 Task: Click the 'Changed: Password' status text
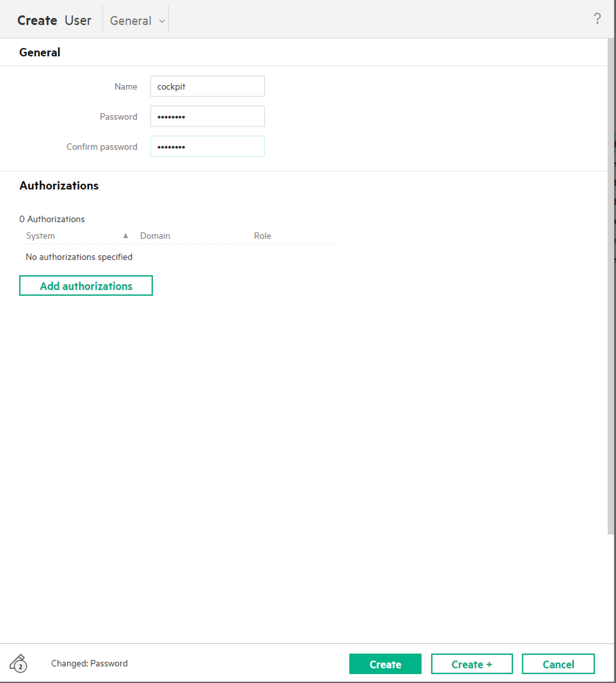(89, 663)
